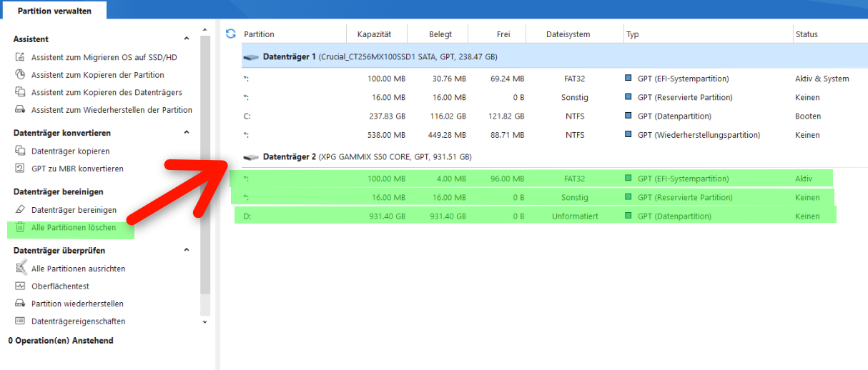Choose Datenträger bereinigen action

[74, 210]
